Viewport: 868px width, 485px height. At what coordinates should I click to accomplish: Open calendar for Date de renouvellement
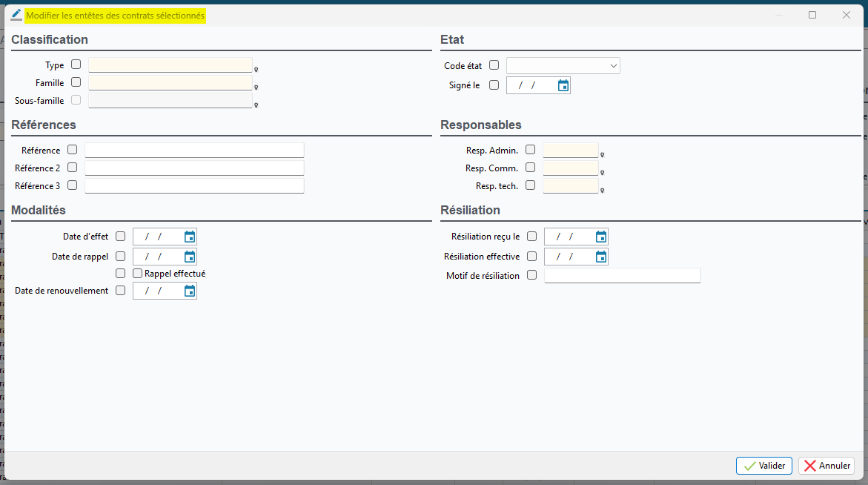point(190,291)
